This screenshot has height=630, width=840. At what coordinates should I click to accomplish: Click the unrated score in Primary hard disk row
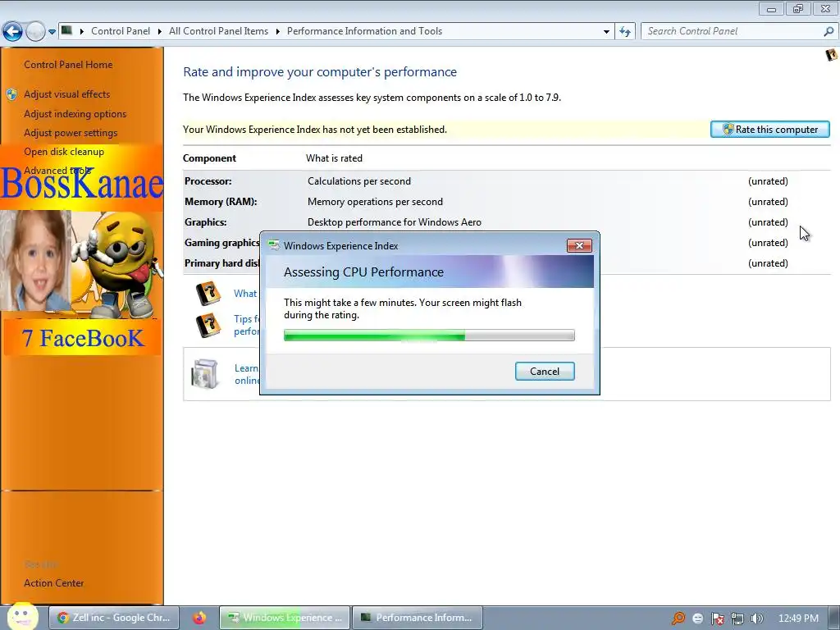point(768,263)
